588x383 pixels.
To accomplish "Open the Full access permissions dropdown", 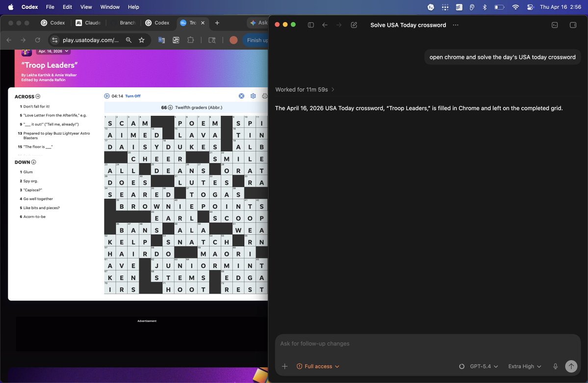I will (x=318, y=366).
